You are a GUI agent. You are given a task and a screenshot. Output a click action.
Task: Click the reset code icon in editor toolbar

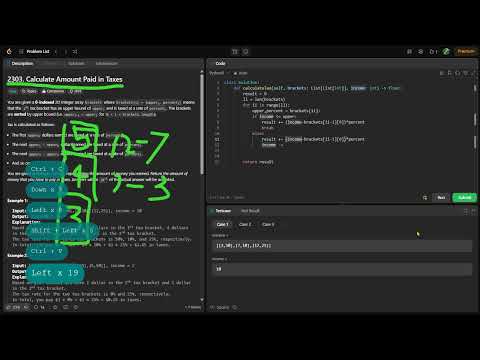coord(466,73)
